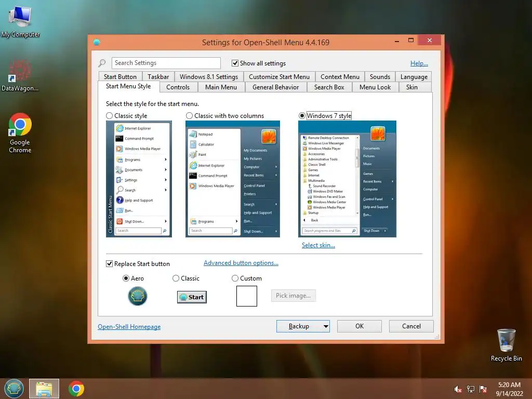This screenshot has width=532, height=399.
Task: Maximize the Open-Shell settings window
Action: (x=411, y=41)
